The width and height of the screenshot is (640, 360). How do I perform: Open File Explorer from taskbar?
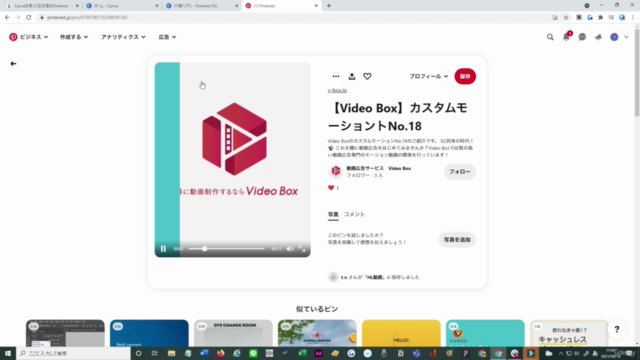(x=171, y=353)
